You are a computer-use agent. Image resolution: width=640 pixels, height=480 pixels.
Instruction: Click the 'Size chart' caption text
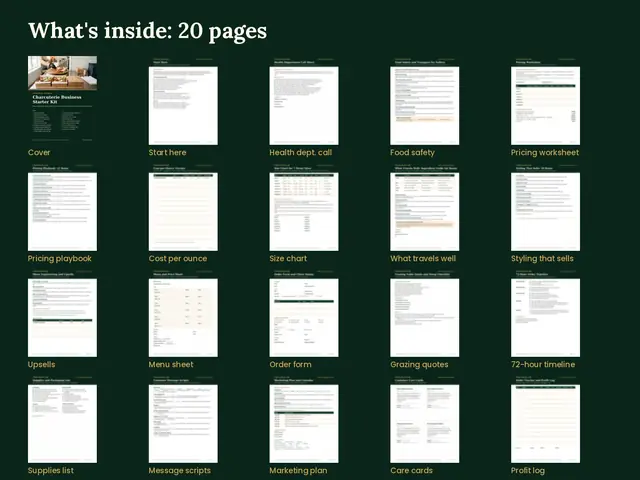pyautogui.click(x=288, y=259)
